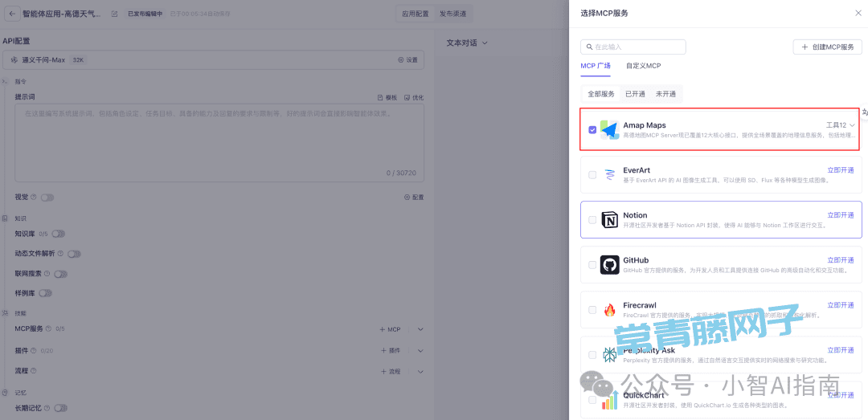Check the QuickChart checkbox
Viewport: 868px width, 420px height.
592,400
